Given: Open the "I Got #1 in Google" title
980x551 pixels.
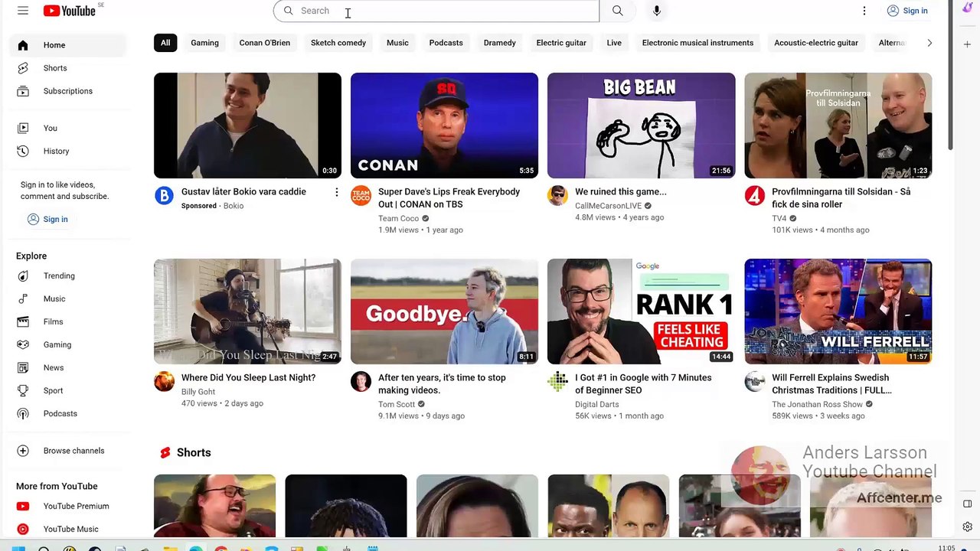Looking at the screenshot, I should tap(643, 384).
